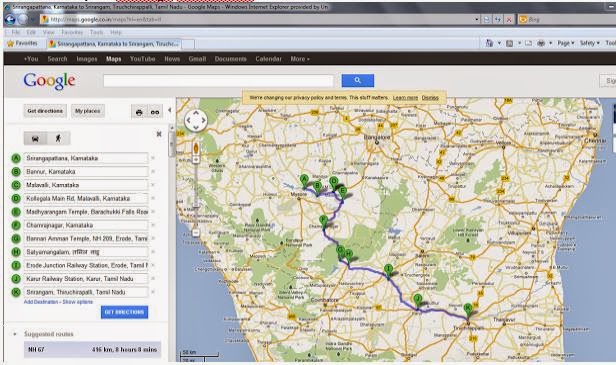The image size is (616, 365).
Task: Close the directions box with the X
Action: coord(159,134)
